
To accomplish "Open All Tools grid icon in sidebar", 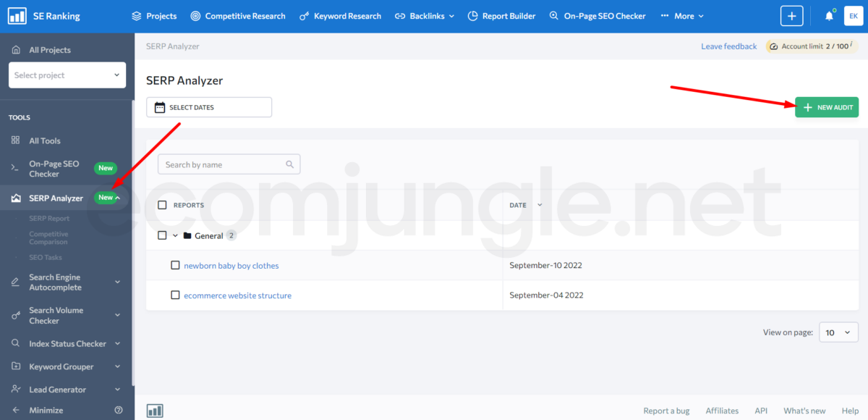I will click(x=15, y=140).
